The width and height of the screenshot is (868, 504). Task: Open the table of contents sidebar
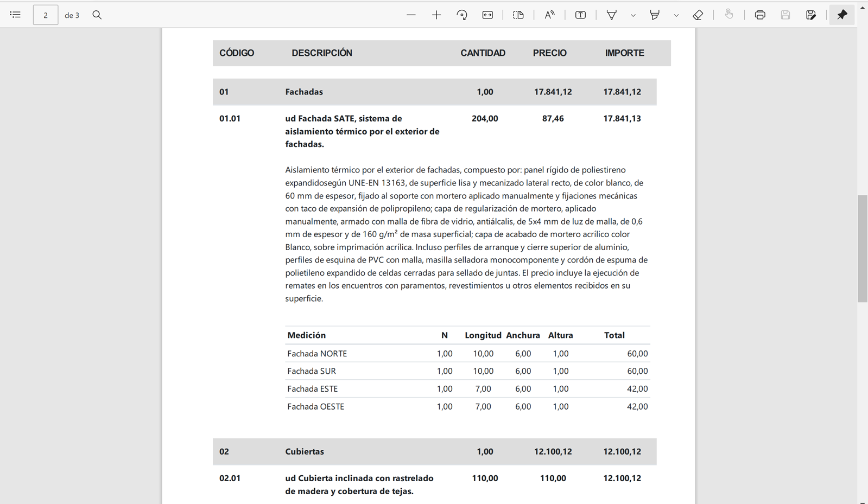[x=15, y=15]
